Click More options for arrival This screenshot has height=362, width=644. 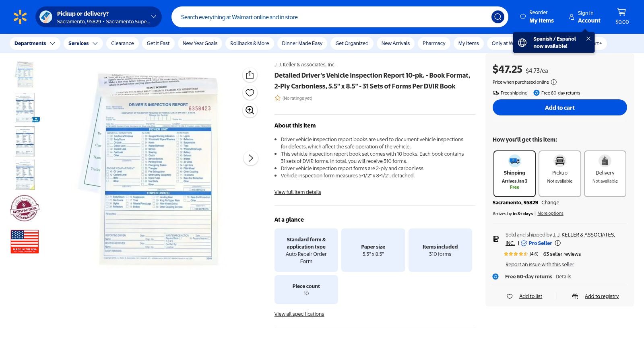click(550, 214)
